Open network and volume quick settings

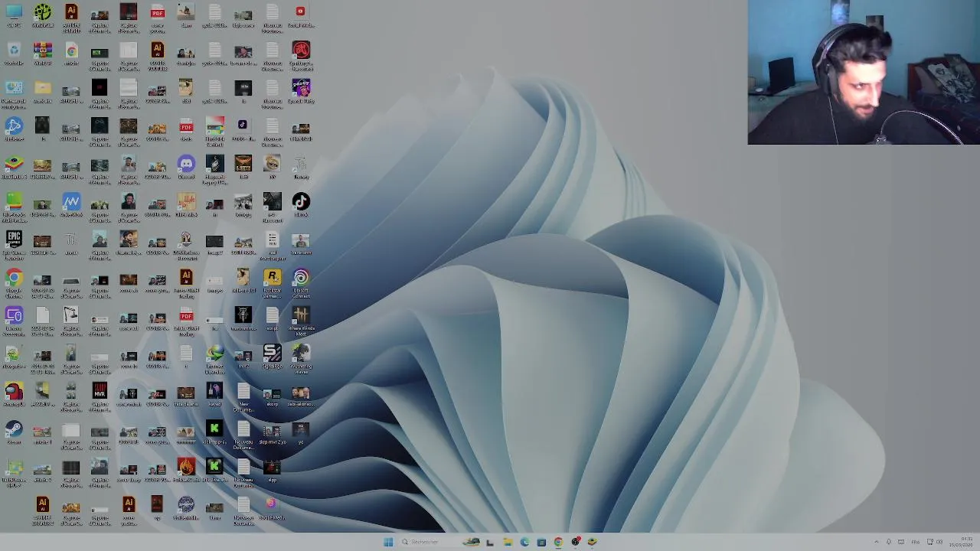pos(935,542)
